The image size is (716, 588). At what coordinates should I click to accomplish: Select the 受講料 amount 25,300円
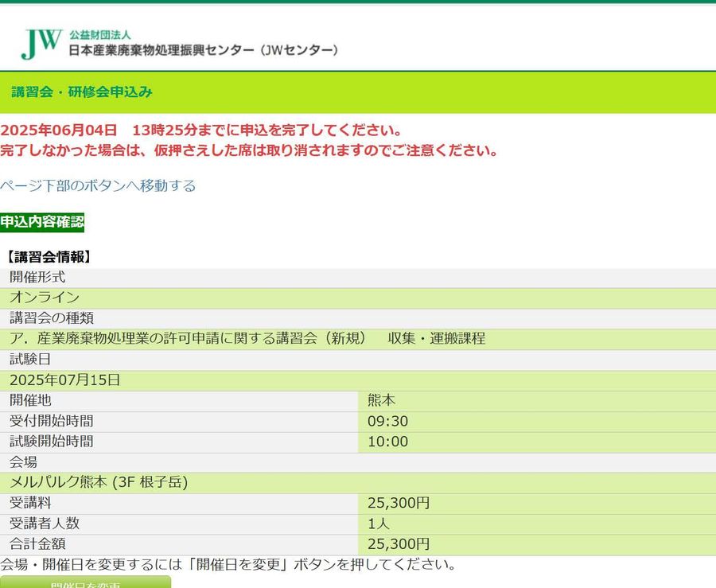tap(399, 503)
